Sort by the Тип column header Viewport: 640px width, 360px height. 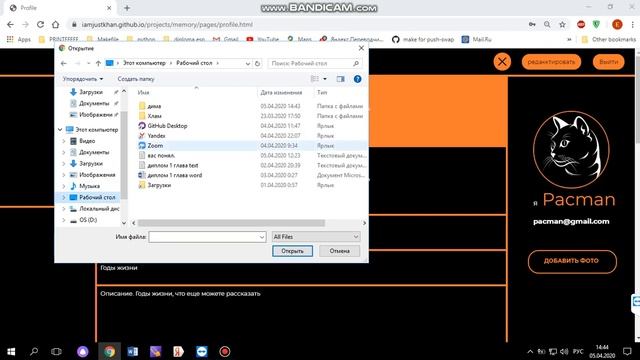tap(322, 93)
